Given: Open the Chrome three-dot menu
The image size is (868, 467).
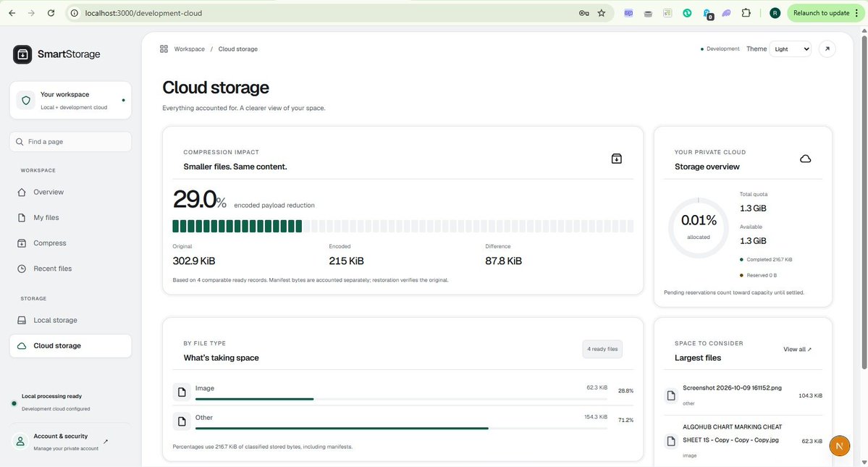Looking at the screenshot, I should tap(857, 13).
